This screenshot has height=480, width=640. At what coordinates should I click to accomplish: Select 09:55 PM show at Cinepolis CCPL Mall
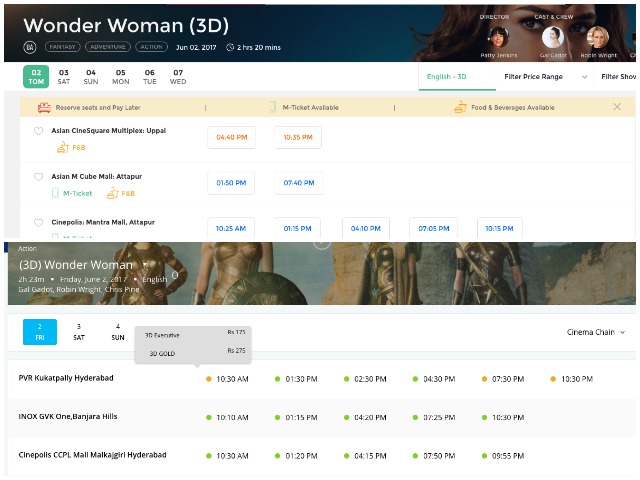coord(503,456)
